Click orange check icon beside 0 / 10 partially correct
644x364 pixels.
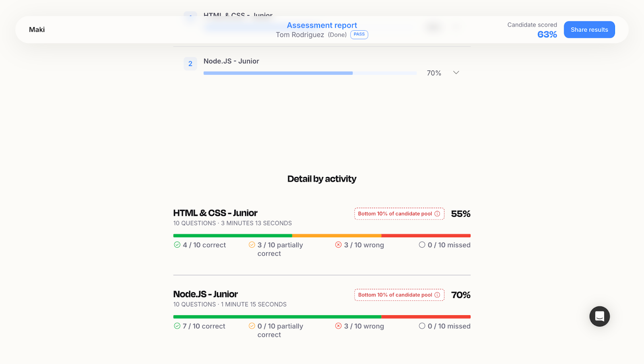coord(252,326)
